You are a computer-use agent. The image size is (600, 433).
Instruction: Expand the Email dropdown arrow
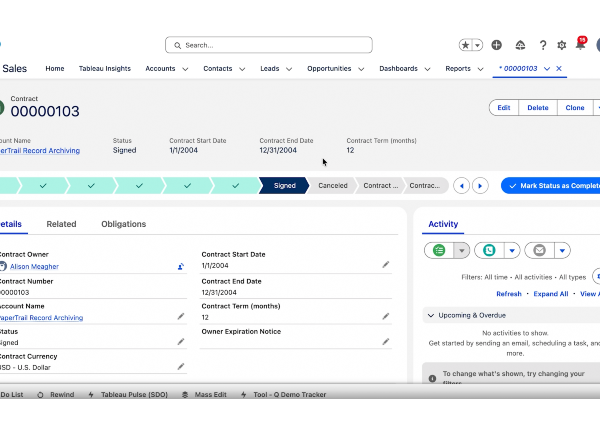click(562, 251)
